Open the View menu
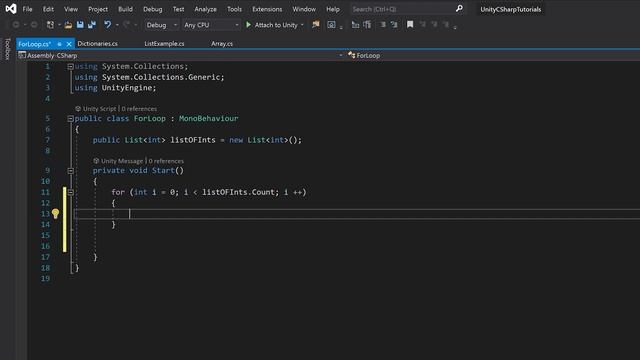This screenshot has width=640, height=360. coord(71,9)
